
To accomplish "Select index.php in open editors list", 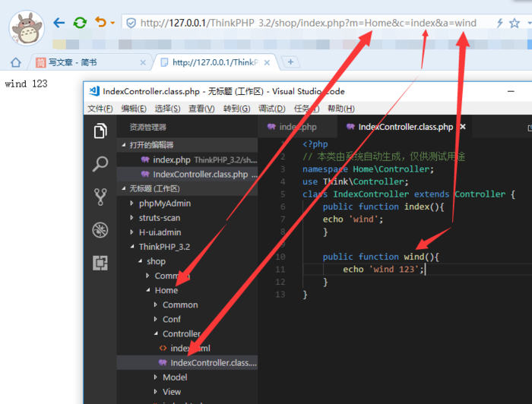I will pos(187,159).
